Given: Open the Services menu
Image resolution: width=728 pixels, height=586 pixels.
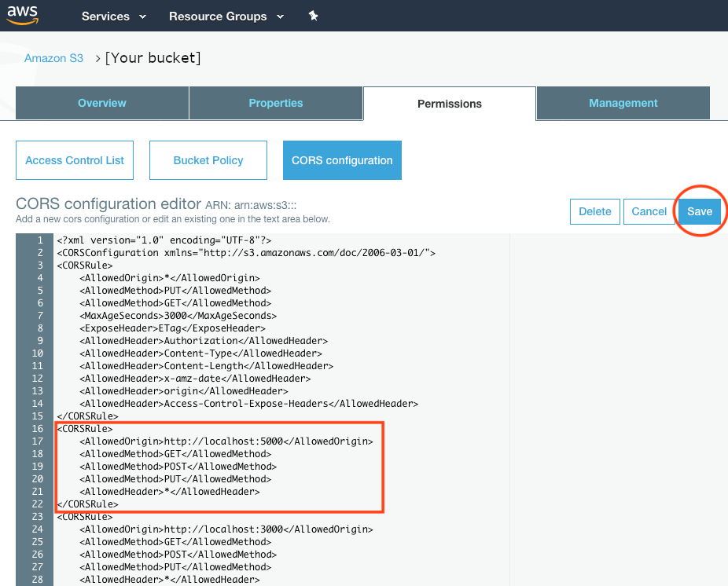Looking at the screenshot, I should tap(107, 16).
